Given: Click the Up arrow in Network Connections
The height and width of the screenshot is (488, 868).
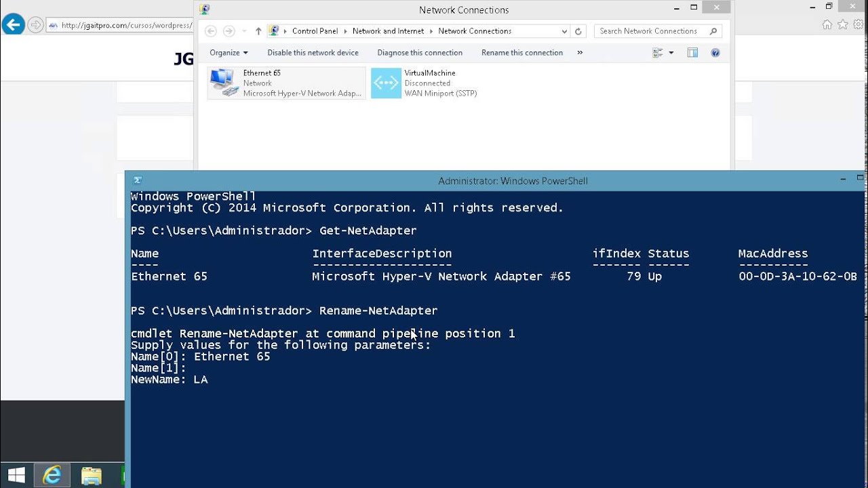Looking at the screenshot, I should 258,31.
